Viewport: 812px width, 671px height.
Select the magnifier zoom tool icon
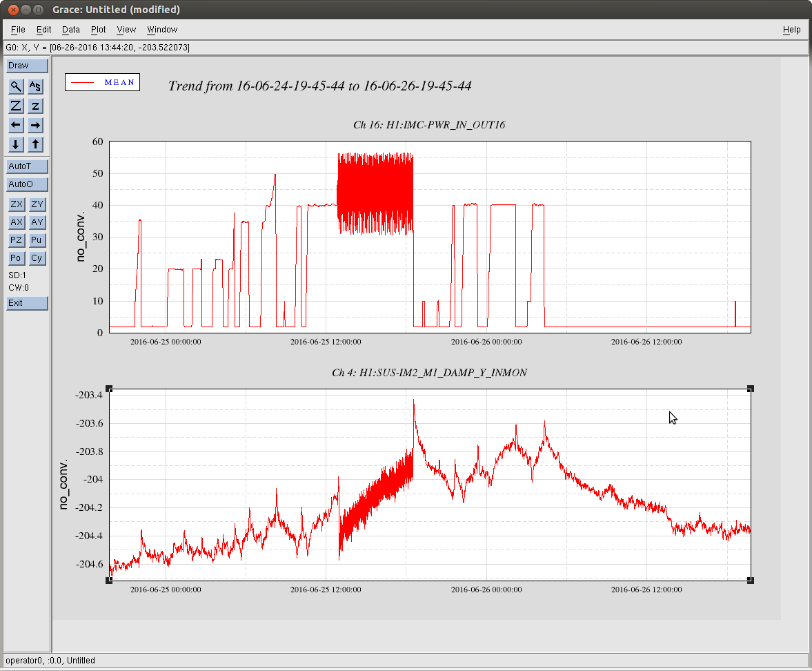16,86
